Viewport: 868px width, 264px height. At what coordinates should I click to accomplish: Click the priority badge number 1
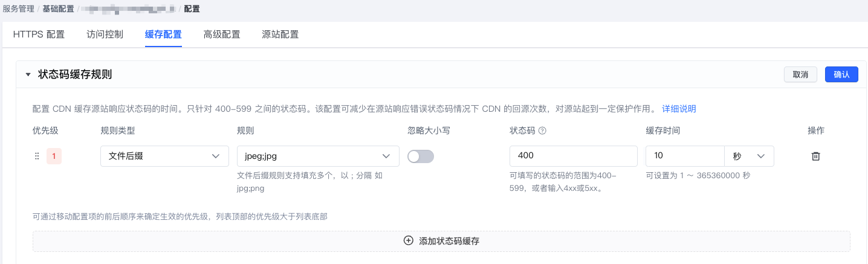54,156
